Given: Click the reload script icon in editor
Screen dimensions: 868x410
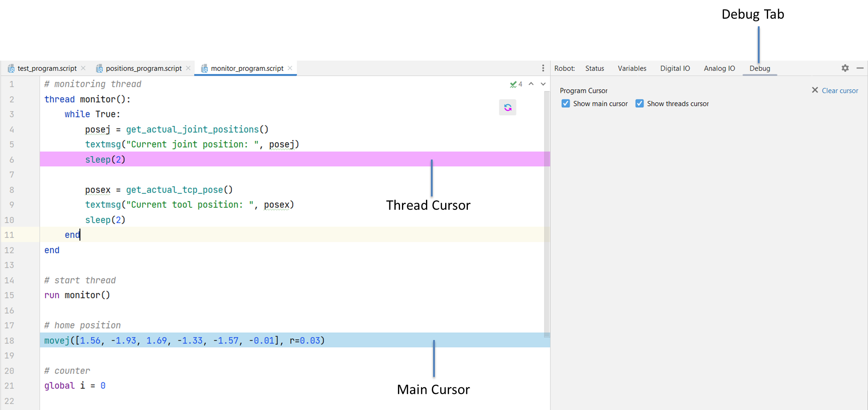Looking at the screenshot, I should point(508,107).
